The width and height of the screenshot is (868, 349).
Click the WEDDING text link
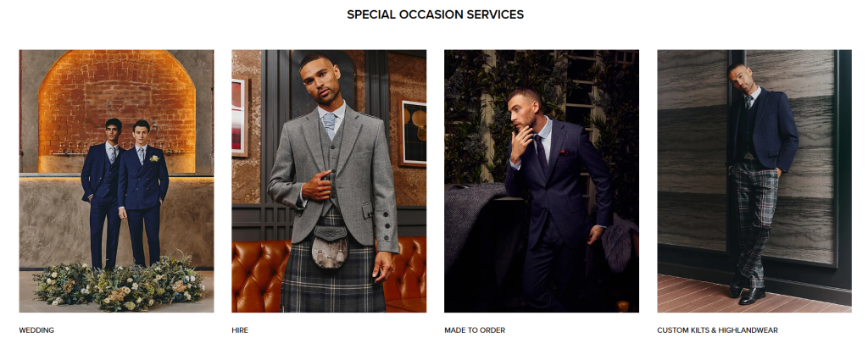(x=36, y=330)
